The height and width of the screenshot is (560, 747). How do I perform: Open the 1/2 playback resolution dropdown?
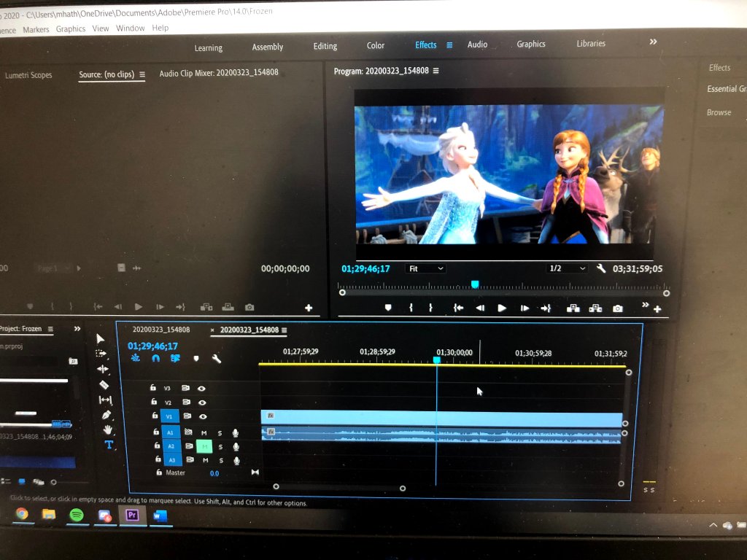coord(568,268)
